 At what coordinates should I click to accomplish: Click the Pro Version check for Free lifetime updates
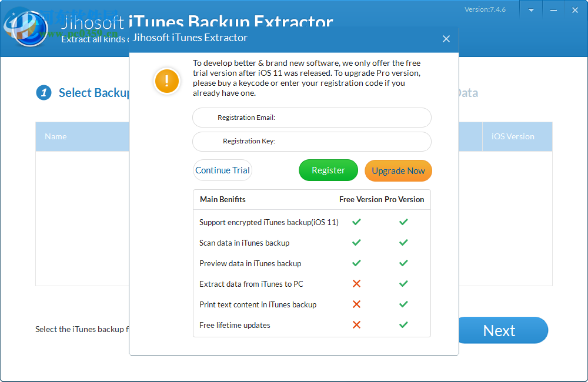pyautogui.click(x=403, y=324)
